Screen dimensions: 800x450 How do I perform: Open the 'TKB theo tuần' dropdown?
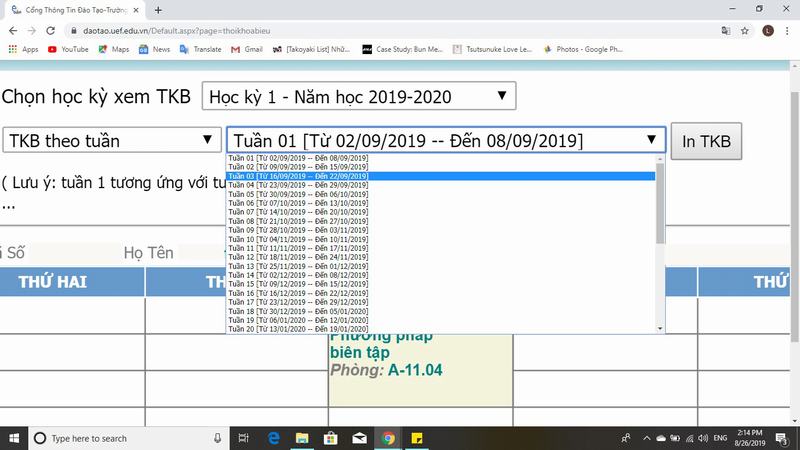pyautogui.click(x=112, y=140)
